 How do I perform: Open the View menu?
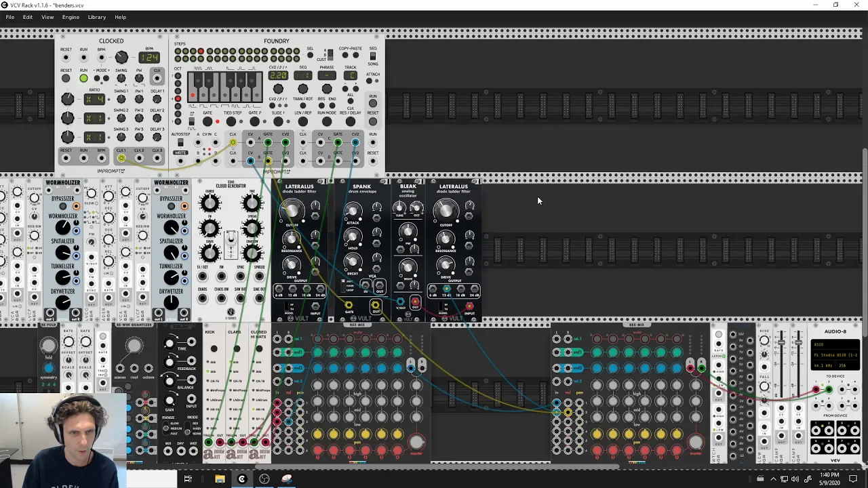click(x=47, y=17)
